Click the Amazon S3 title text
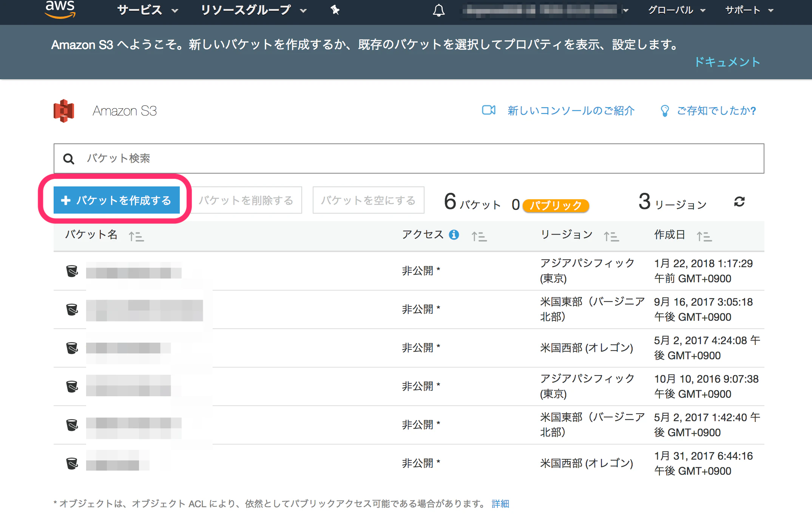Screen dimensions: 812x514 tap(125, 111)
